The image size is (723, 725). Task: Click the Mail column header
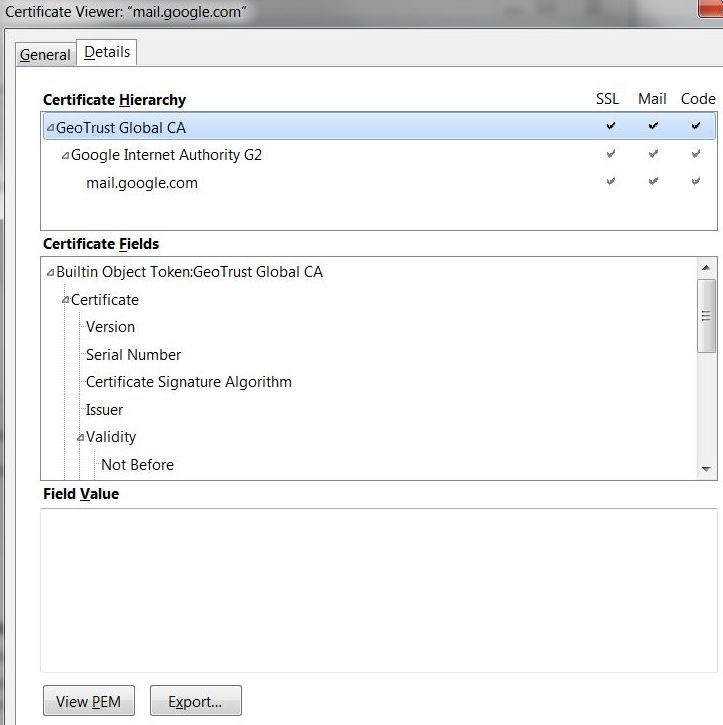click(652, 99)
